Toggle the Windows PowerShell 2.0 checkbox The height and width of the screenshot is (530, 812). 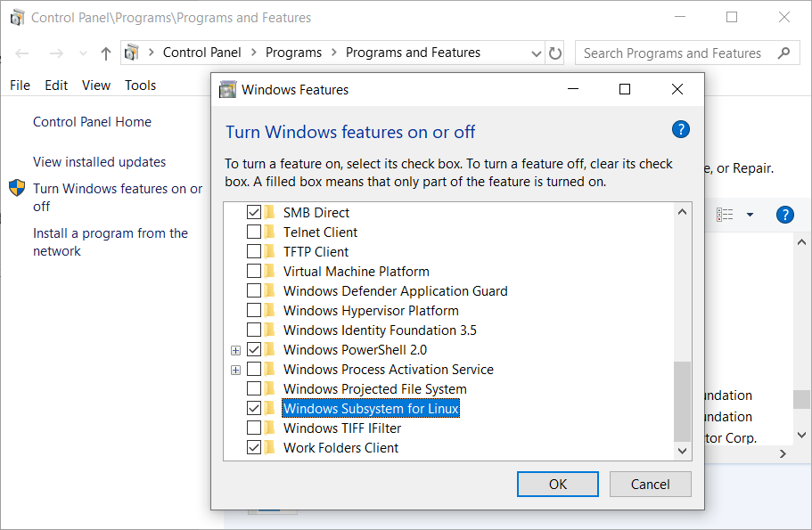(x=254, y=350)
